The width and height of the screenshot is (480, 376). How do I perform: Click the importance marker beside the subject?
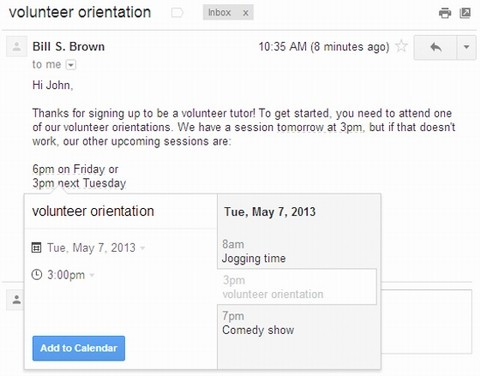tap(177, 13)
